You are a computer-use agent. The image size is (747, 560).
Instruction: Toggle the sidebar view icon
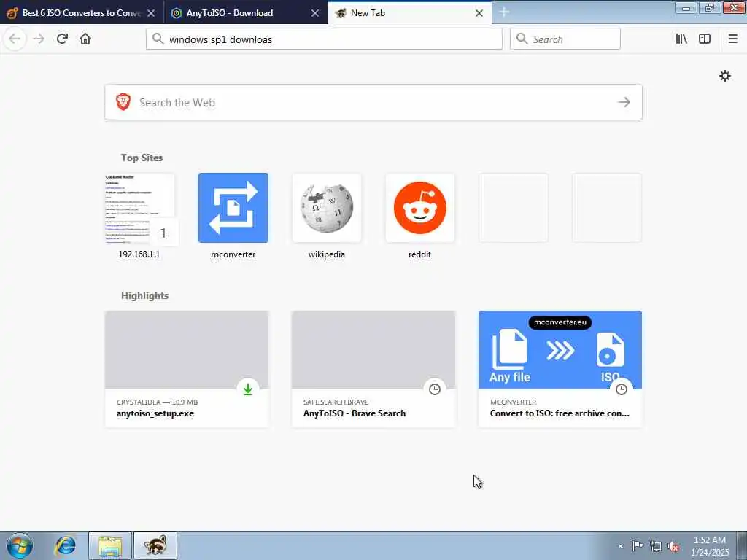[x=705, y=39]
